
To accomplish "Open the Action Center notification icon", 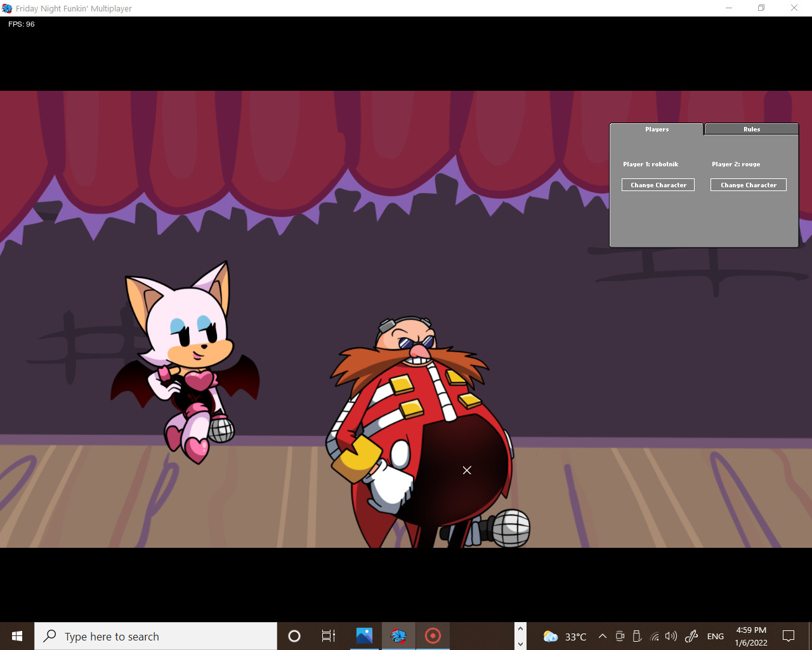I will (x=789, y=636).
